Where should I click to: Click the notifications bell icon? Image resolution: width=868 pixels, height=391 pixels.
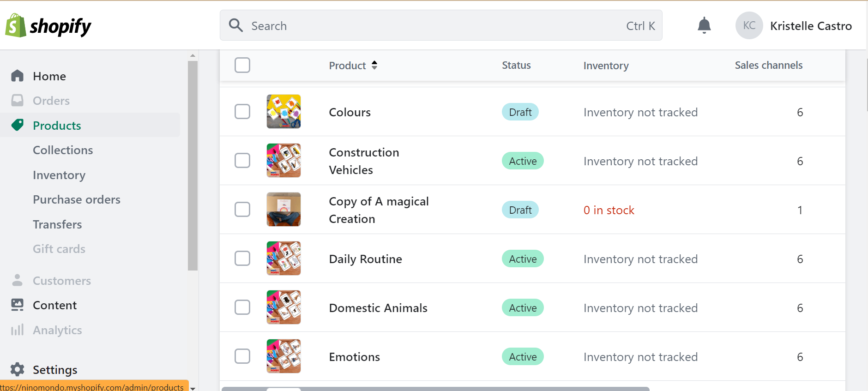tap(704, 25)
